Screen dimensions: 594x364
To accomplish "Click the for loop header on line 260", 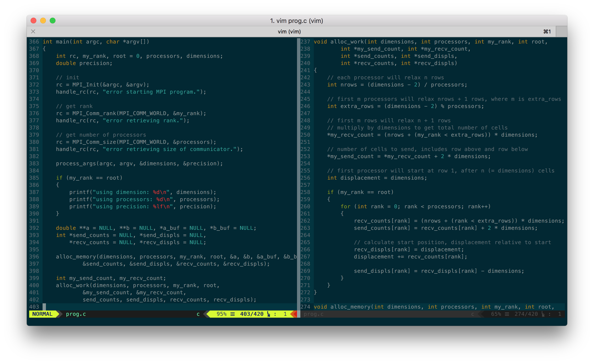I will [416, 207].
